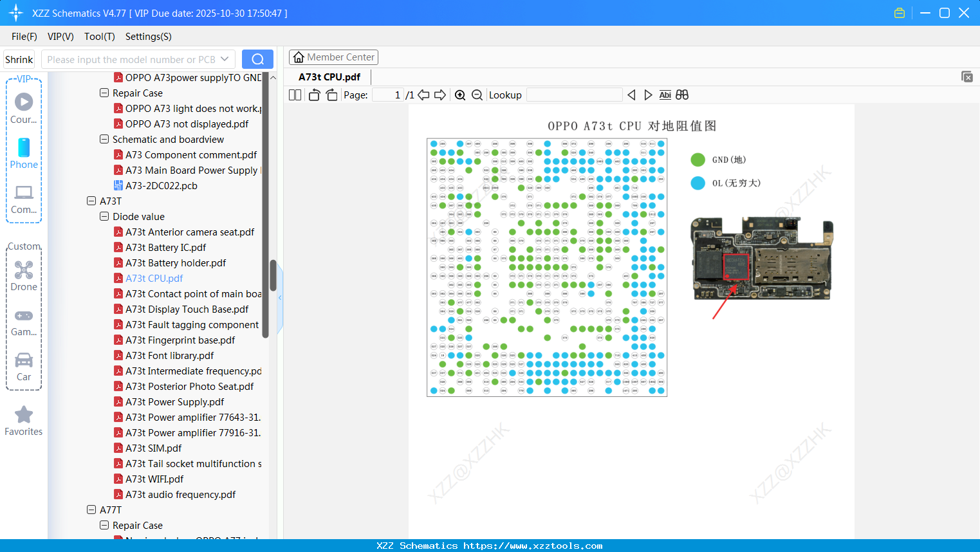Open the Settings(S) menu
The height and width of the screenshot is (552, 980).
point(149,37)
